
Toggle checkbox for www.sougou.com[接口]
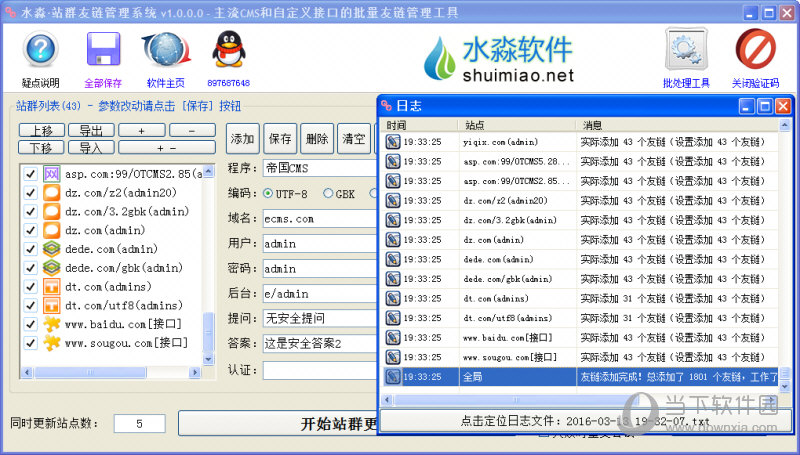[x=29, y=343]
